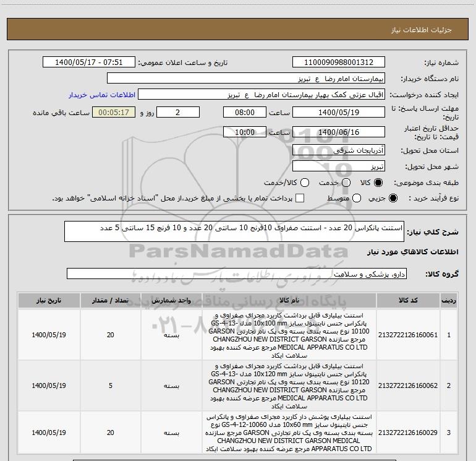Click the request creator field اقبال عزتی

(261, 95)
